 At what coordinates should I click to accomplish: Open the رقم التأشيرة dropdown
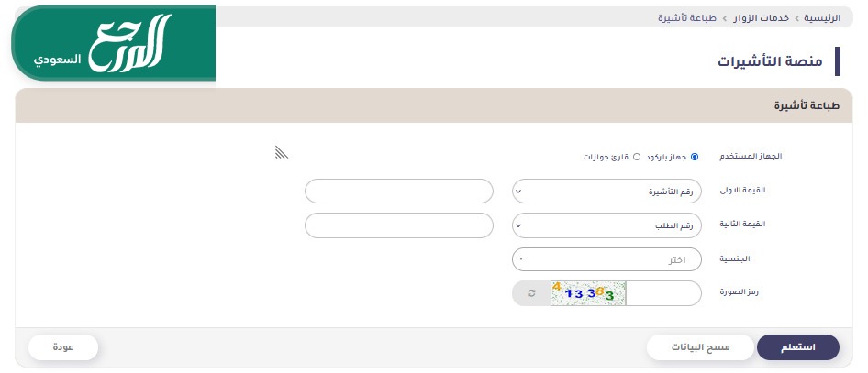click(x=607, y=192)
